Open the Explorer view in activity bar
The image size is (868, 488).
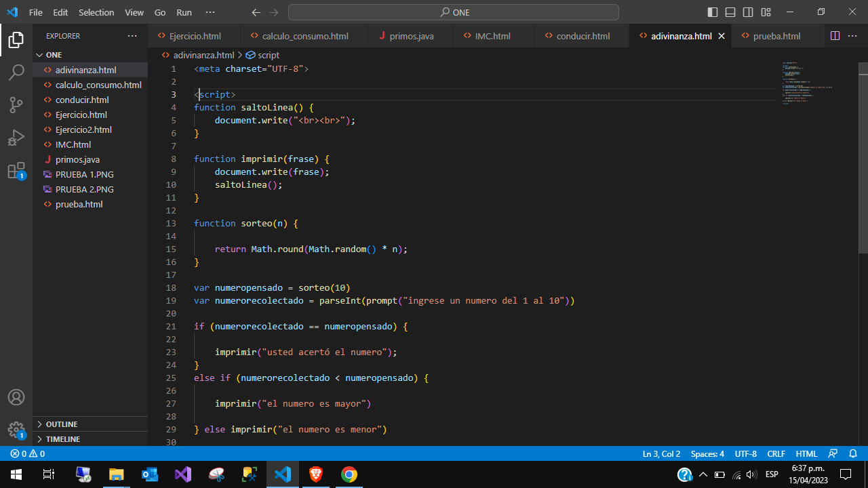tap(16, 40)
